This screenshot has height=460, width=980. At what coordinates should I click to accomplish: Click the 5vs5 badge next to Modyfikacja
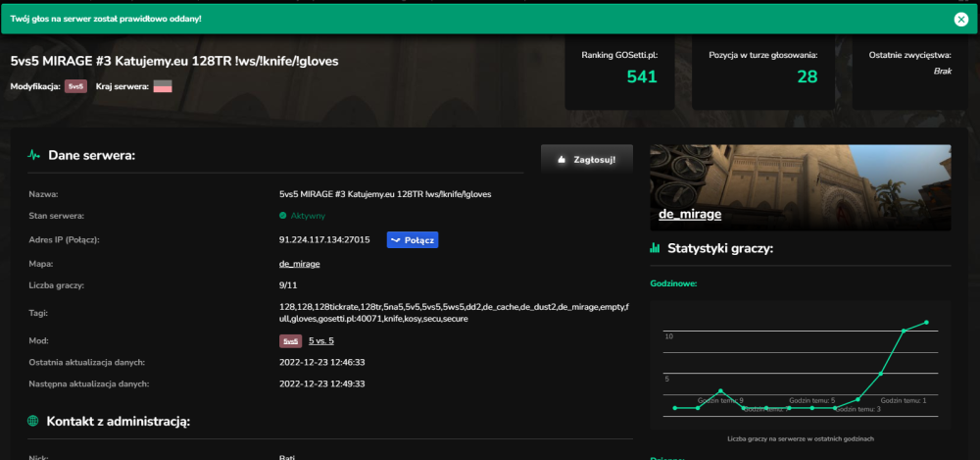pyautogui.click(x=75, y=87)
